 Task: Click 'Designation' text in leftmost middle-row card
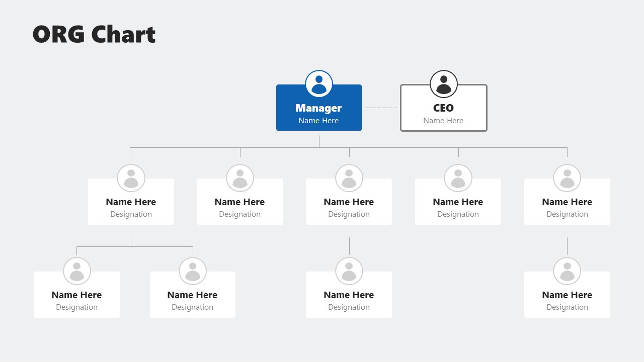(x=131, y=214)
